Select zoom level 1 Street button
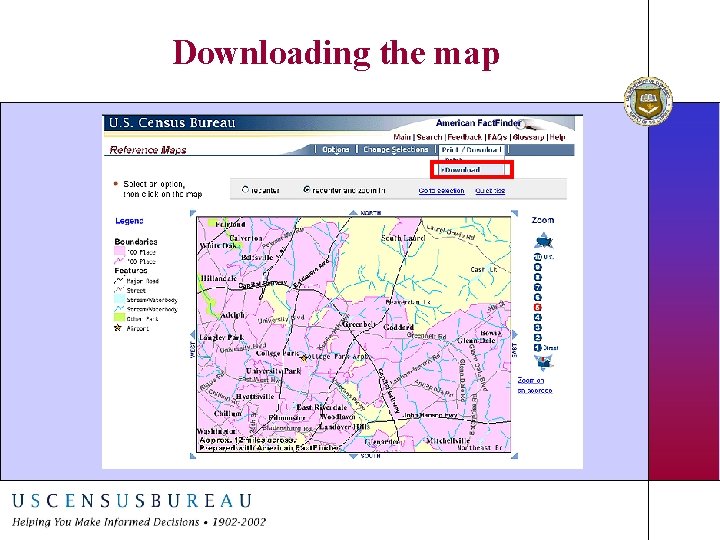 point(538,348)
